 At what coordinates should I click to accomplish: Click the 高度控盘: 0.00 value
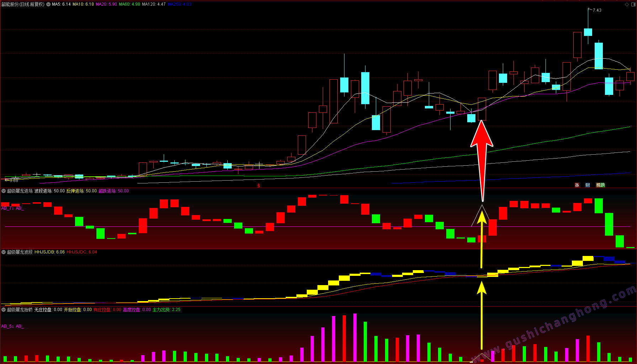(x=137, y=310)
